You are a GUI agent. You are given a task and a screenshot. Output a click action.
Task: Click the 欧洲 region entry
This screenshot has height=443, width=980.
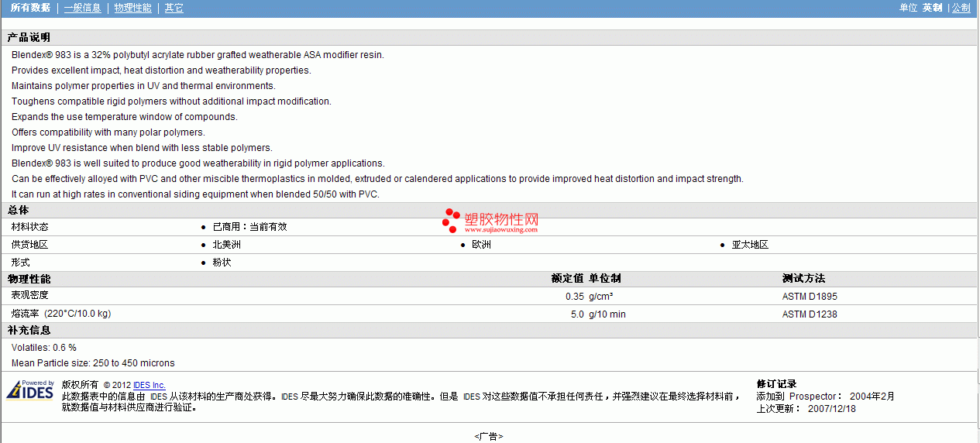tap(481, 245)
